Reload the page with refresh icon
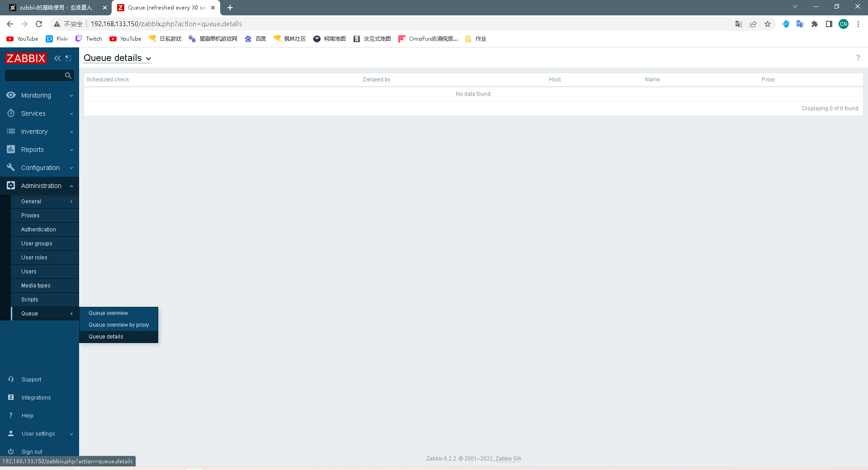The image size is (868, 470). coord(39,24)
